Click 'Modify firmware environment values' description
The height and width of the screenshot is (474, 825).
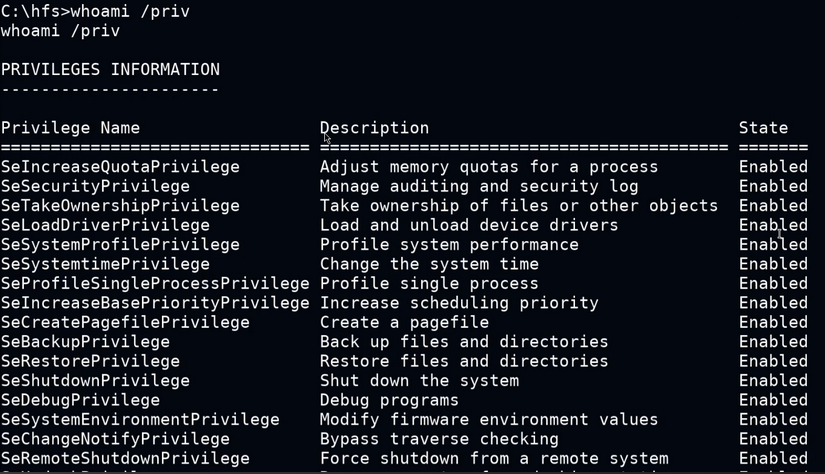pyautogui.click(x=489, y=420)
